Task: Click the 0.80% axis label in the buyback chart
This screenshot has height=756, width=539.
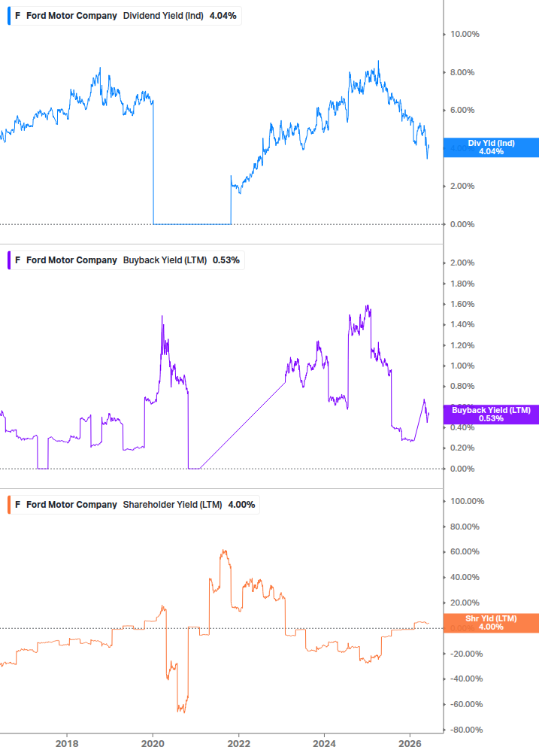Action: pyautogui.click(x=462, y=386)
